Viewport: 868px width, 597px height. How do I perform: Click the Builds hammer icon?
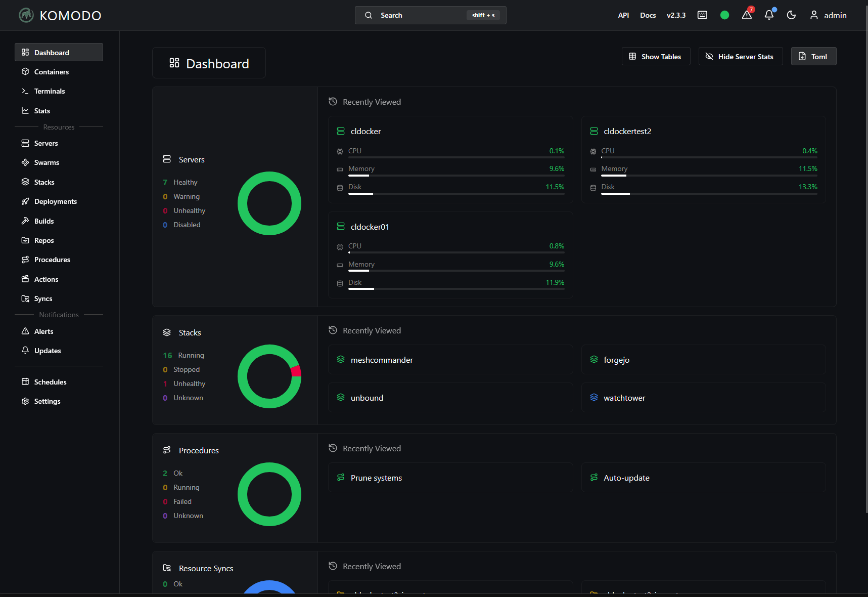click(x=25, y=221)
